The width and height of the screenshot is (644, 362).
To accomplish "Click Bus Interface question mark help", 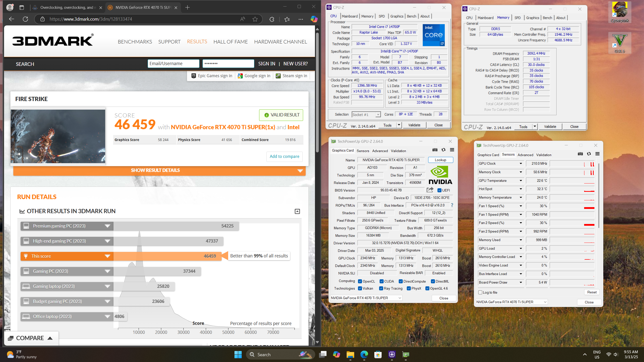I will click(452, 205).
